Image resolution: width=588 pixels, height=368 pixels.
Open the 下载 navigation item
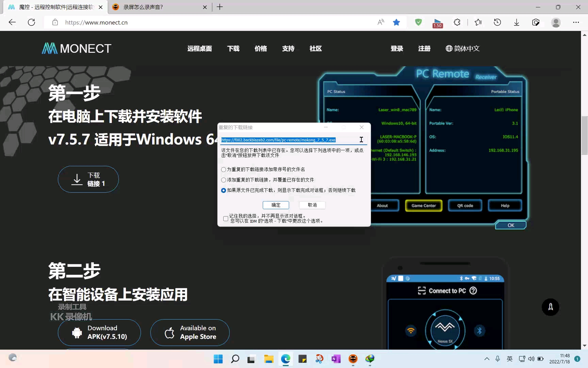[x=233, y=49]
